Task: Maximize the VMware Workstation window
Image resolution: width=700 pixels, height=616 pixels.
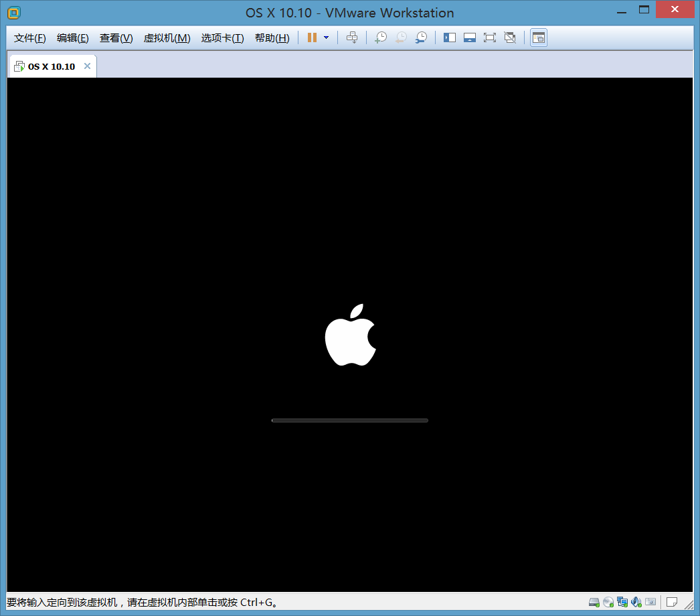Action: pyautogui.click(x=644, y=10)
